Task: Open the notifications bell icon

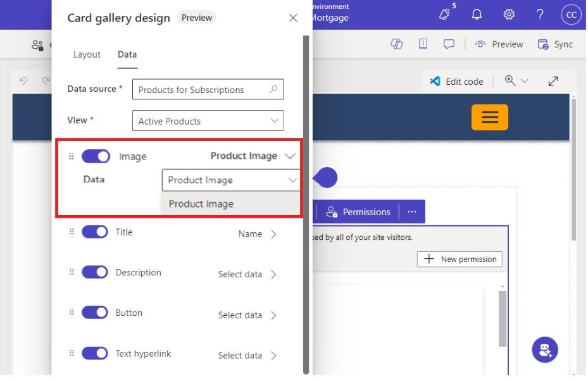Action: [477, 15]
